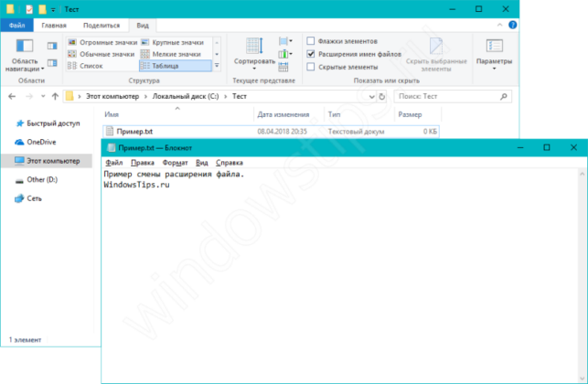
Task: Toggle Скрытые элементы checkbox
Action: (311, 67)
